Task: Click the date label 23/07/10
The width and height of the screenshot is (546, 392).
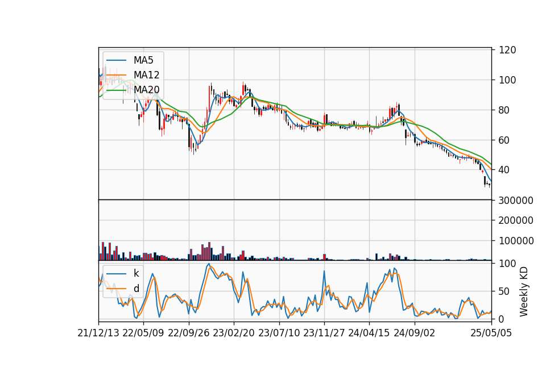Action: (279, 333)
